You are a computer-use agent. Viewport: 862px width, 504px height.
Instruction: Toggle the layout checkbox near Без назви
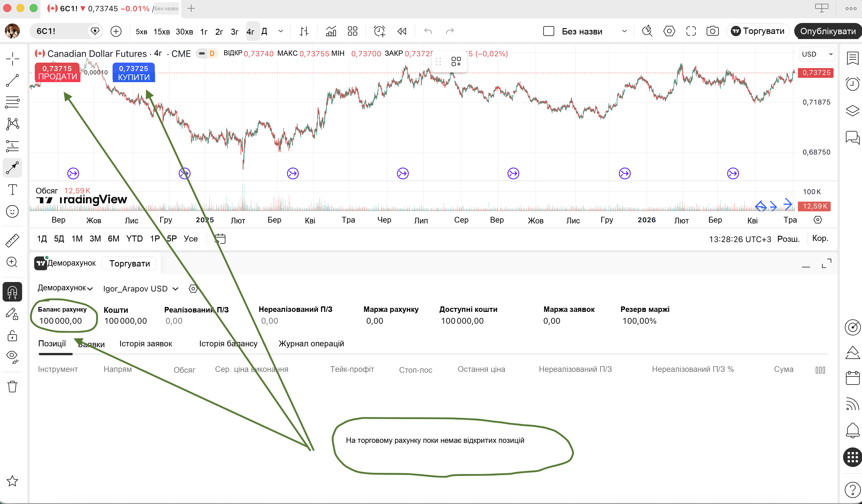click(549, 31)
